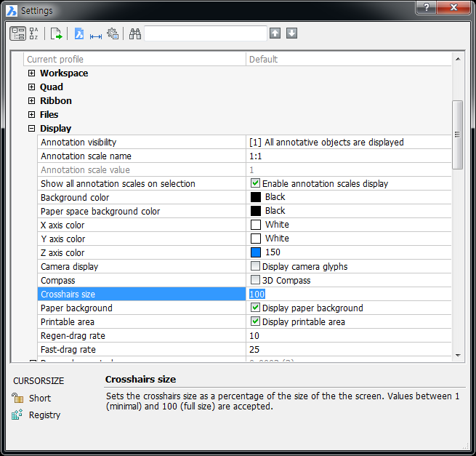
Task: Click the Current profile header
Action: [55, 59]
